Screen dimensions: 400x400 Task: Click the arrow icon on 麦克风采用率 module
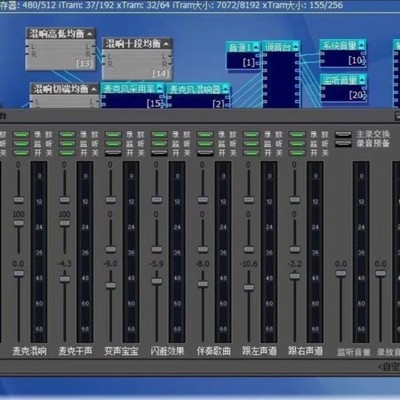[160, 89]
